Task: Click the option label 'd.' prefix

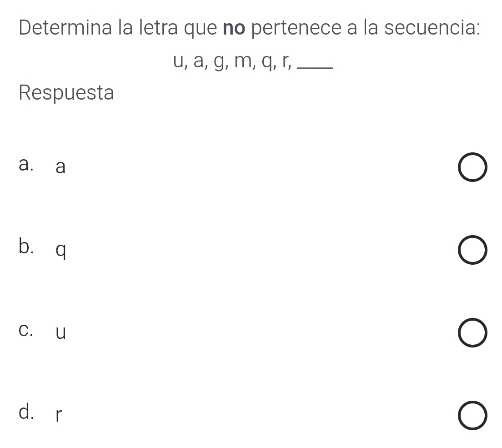Action: coord(26,412)
